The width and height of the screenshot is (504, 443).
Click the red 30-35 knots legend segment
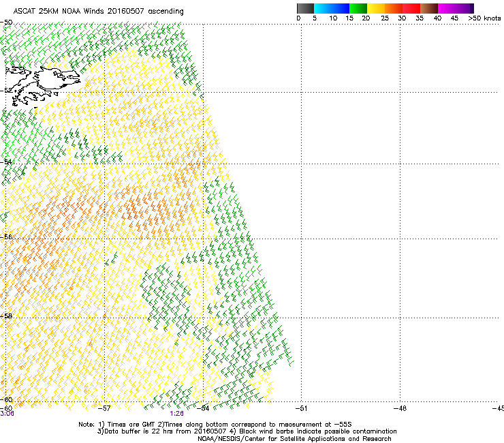coord(411,8)
